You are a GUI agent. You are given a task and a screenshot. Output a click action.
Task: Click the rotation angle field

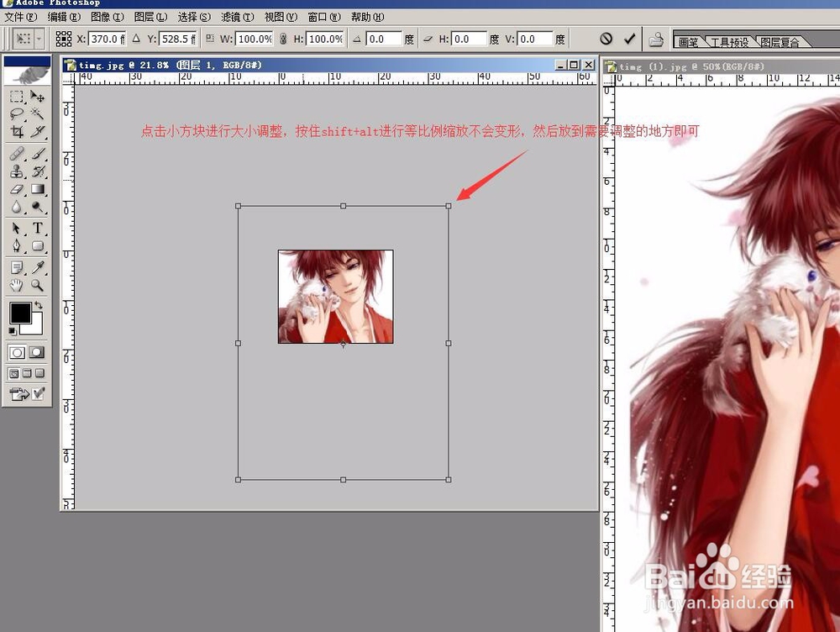click(x=384, y=39)
